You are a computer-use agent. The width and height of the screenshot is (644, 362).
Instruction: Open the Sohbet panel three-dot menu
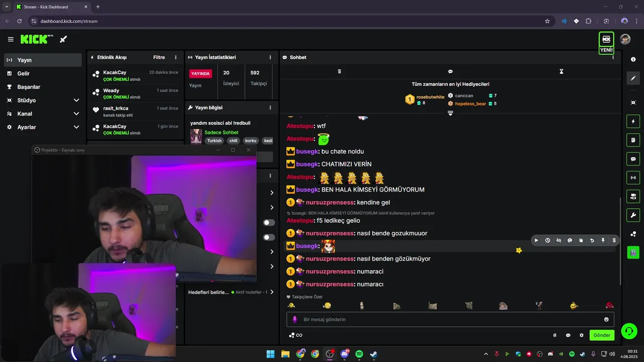coord(613,57)
